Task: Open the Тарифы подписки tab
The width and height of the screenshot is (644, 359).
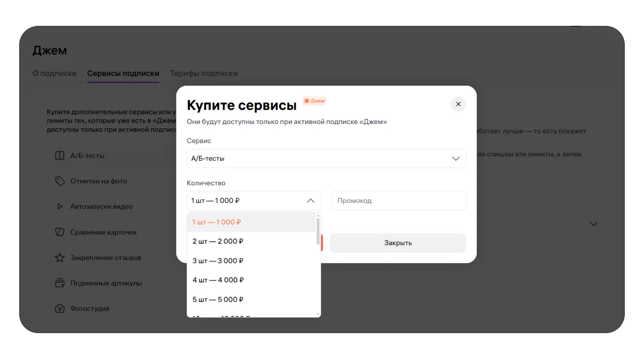Action: pos(204,74)
